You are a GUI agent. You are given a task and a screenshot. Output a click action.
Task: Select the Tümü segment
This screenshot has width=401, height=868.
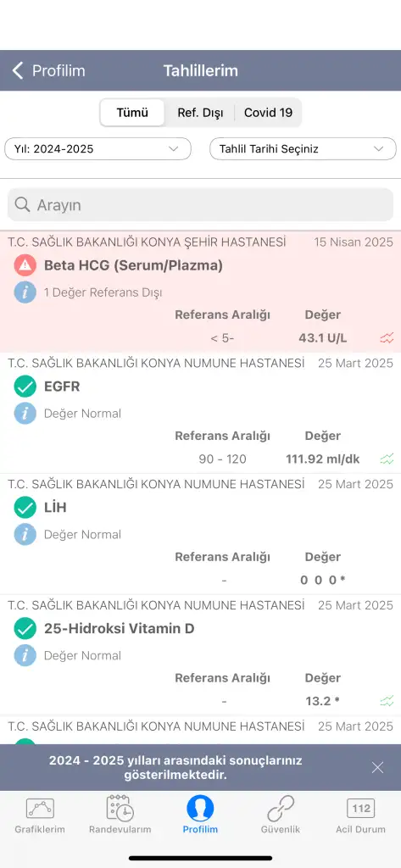point(132,113)
